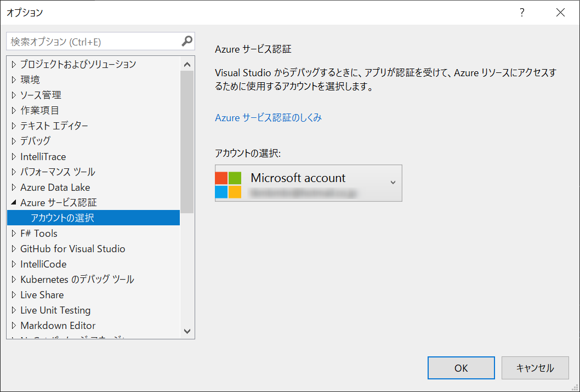580x392 pixels.
Task: Select プロジェクトおよびソリューション in the tree
Action: pos(78,64)
